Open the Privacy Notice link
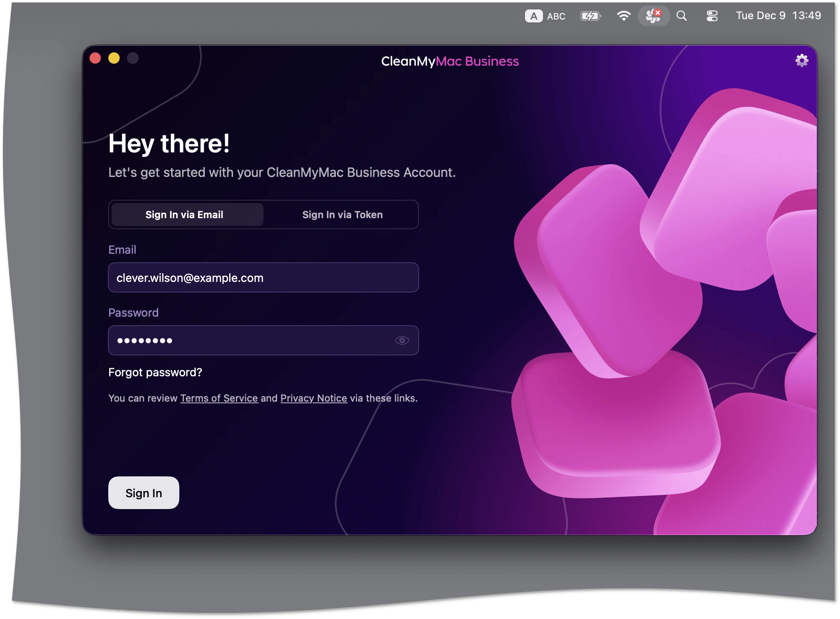This screenshot has width=840, height=619. coord(313,398)
